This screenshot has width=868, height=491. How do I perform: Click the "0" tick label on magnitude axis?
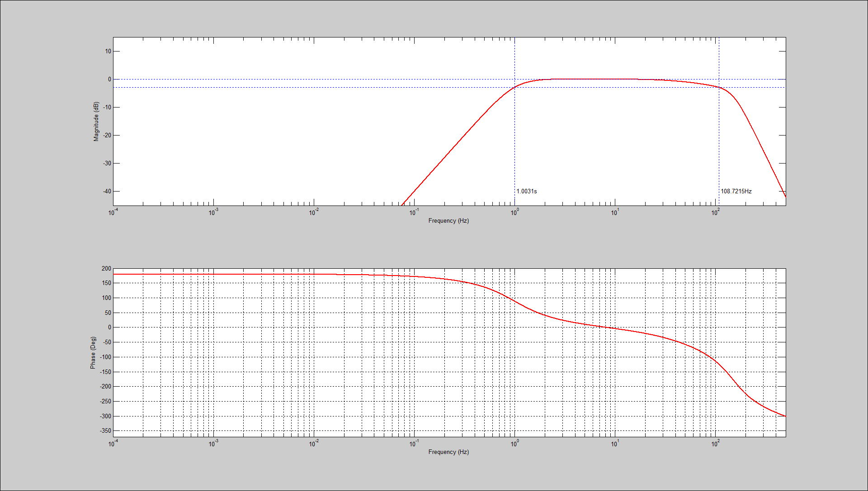point(109,79)
